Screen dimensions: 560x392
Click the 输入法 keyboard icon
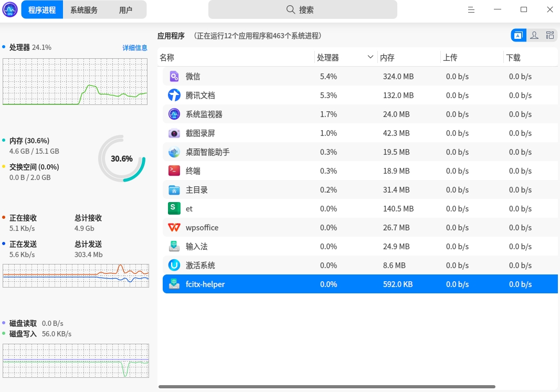point(174,246)
